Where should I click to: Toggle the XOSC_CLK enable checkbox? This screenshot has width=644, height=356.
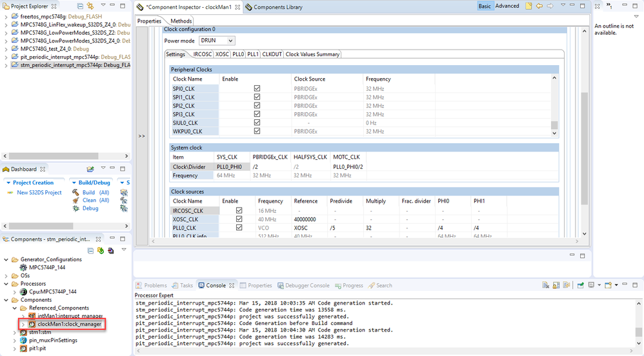pyautogui.click(x=239, y=219)
